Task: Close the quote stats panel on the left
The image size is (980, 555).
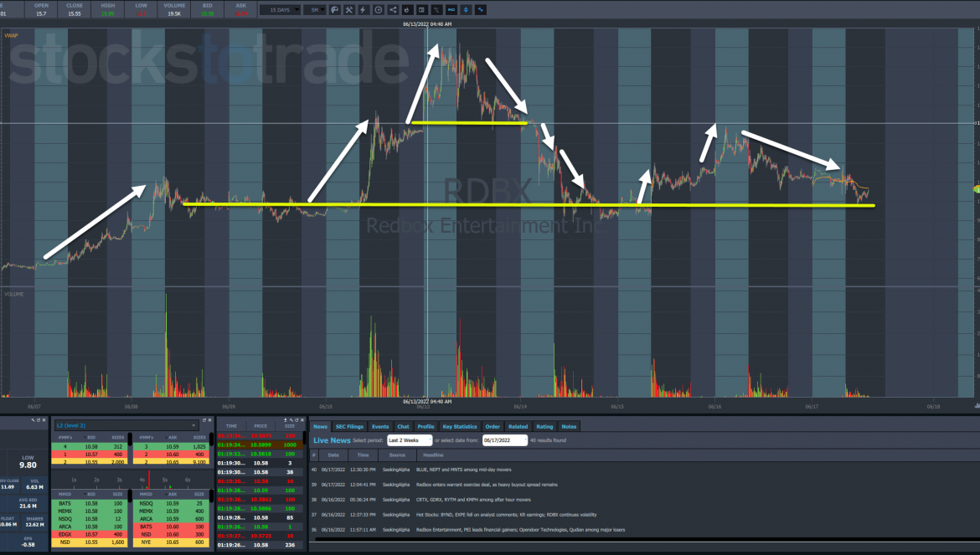Action: 44,420
